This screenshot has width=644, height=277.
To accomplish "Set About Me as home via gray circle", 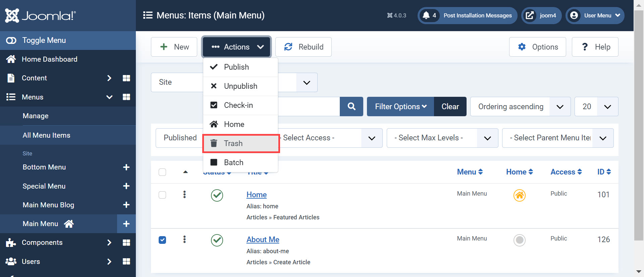I will click(519, 240).
